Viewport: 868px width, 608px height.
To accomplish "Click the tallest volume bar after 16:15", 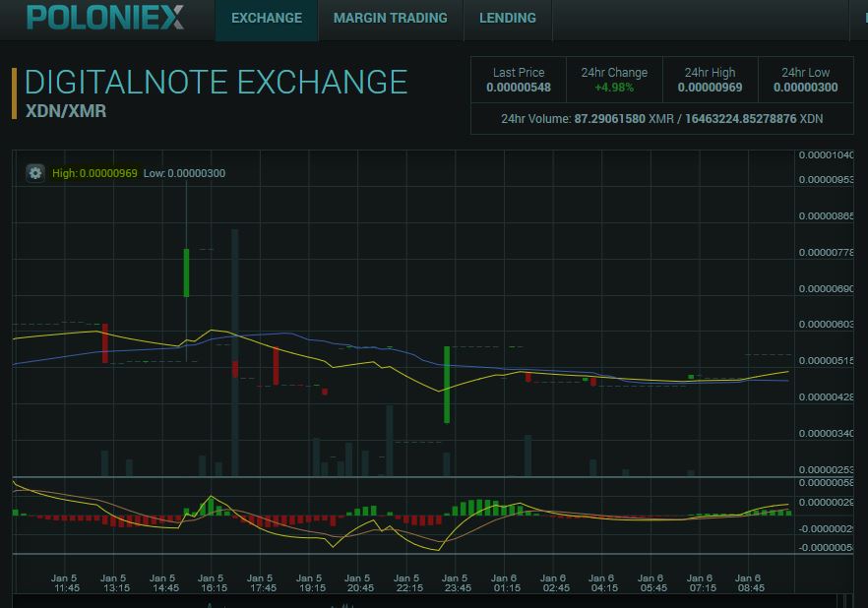I will click(x=235, y=352).
